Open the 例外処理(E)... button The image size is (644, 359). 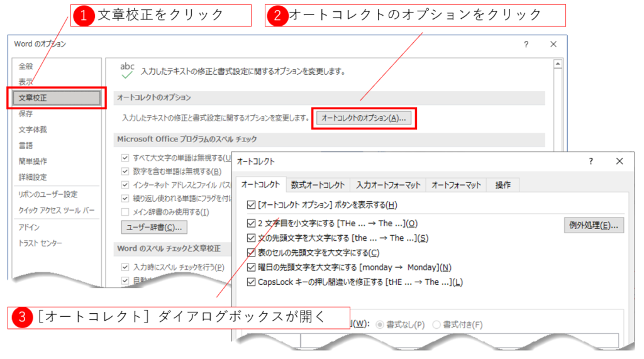pyautogui.click(x=593, y=225)
